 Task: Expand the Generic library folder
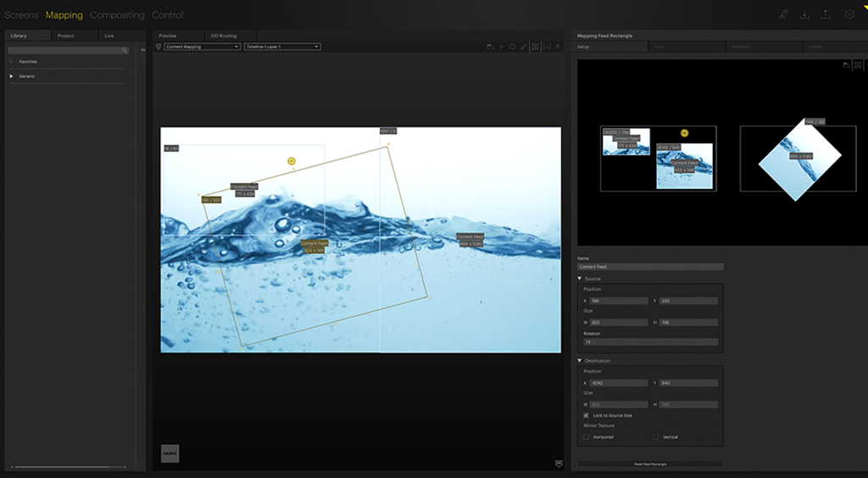point(12,76)
